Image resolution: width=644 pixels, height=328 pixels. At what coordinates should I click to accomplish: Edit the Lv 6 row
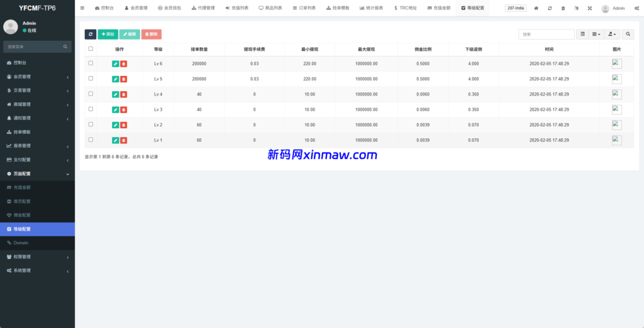[x=116, y=63]
